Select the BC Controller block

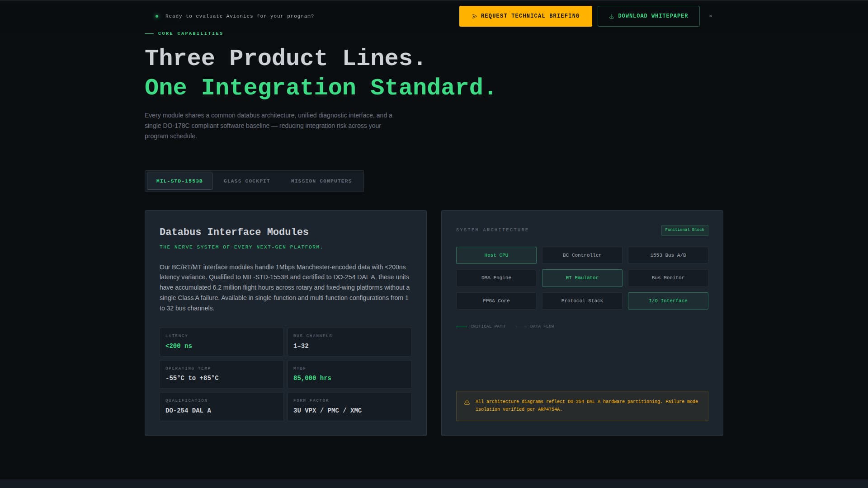coord(582,255)
